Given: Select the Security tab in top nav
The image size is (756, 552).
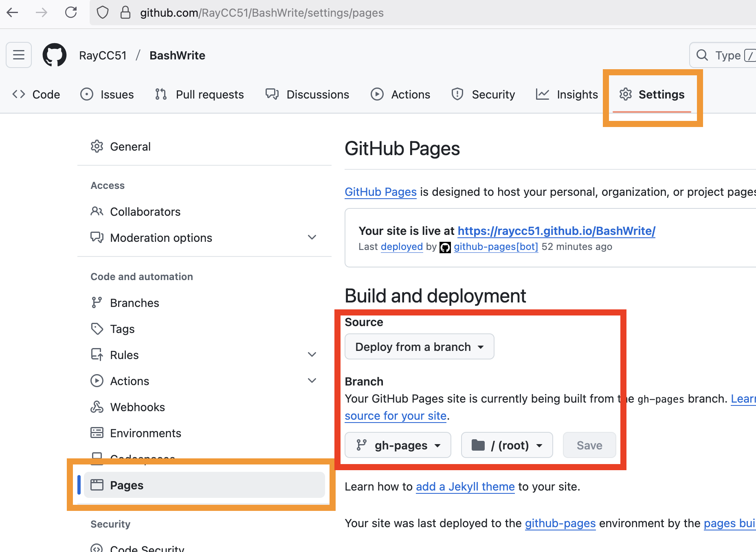Looking at the screenshot, I should coord(483,94).
